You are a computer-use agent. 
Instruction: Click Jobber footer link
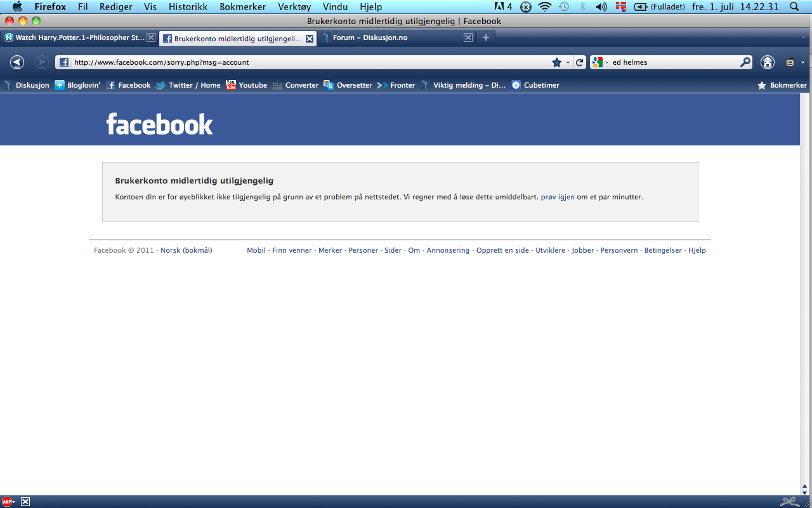[583, 250]
